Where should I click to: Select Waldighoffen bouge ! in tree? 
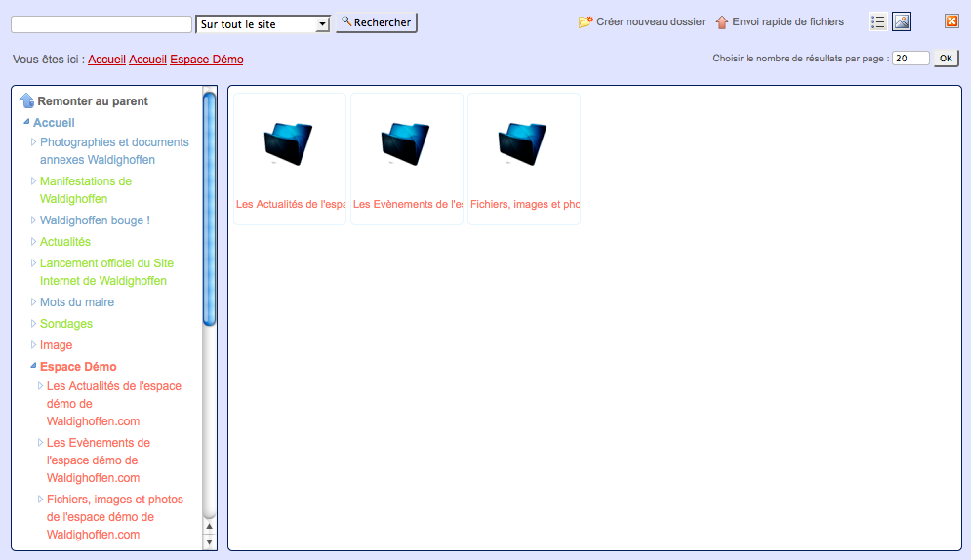[95, 220]
